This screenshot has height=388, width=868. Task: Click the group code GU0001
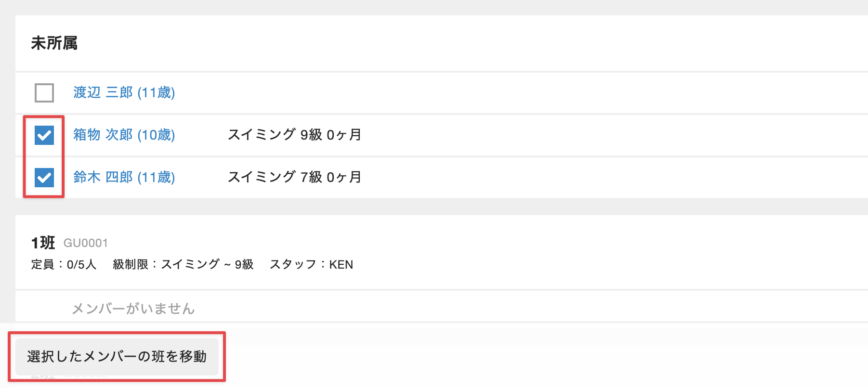(86, 243)
